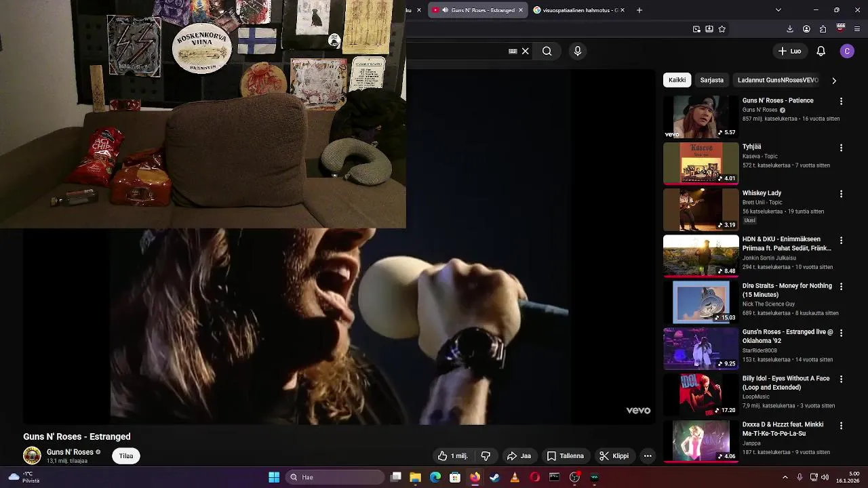This screenshot has width=868, height=488.
Task: Start voice search with microphone icon
Action: [x=578, y=51]
